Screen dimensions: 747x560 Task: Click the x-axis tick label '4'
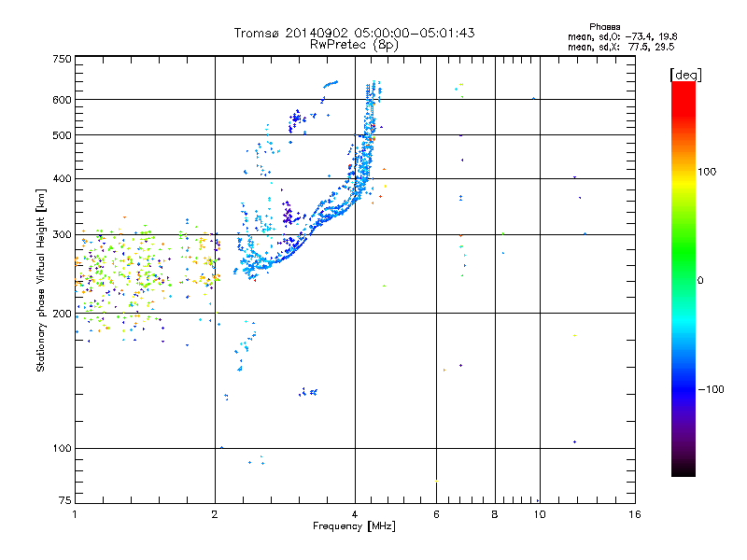point(355,514)
